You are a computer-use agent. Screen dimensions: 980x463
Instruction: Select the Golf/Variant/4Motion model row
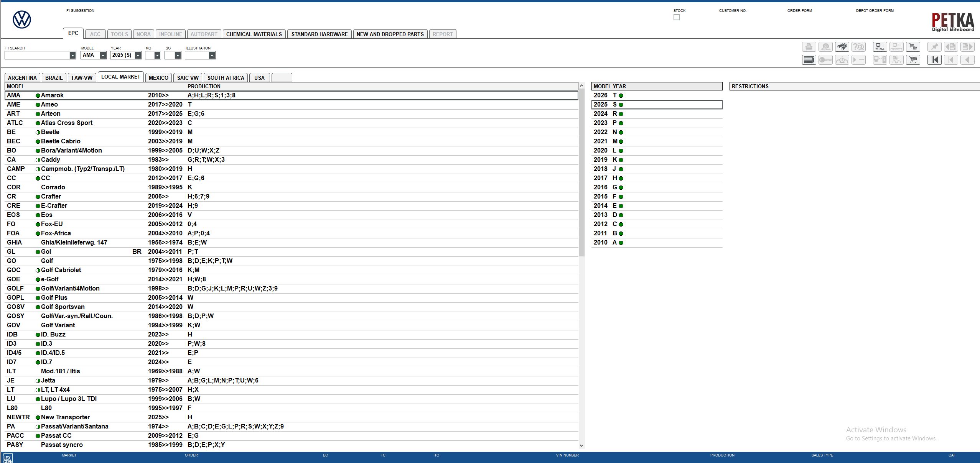click(x=70, y=288)
